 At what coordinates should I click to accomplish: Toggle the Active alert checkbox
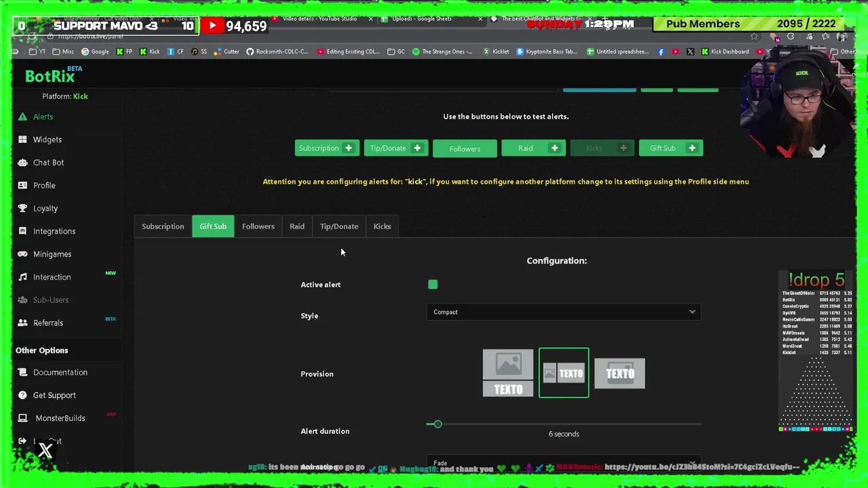[x=433, y=285]
